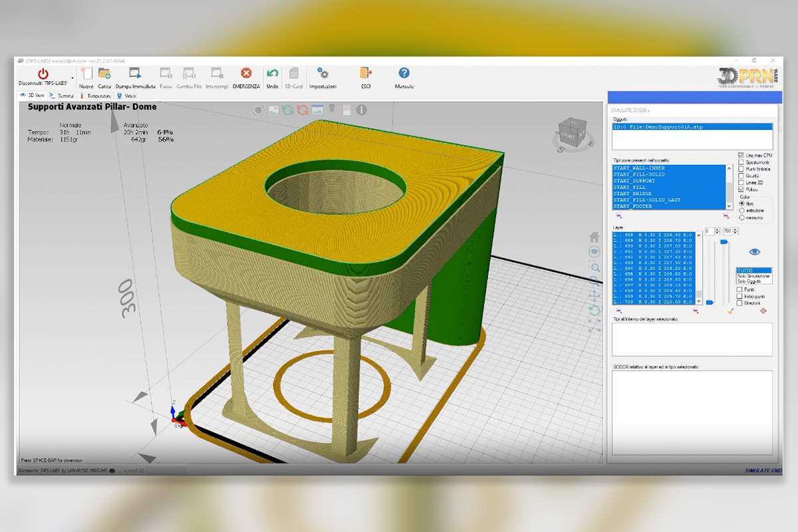Switch to the Terminal tab
This screenshot has width=798, height=532.
pos(63,95)
